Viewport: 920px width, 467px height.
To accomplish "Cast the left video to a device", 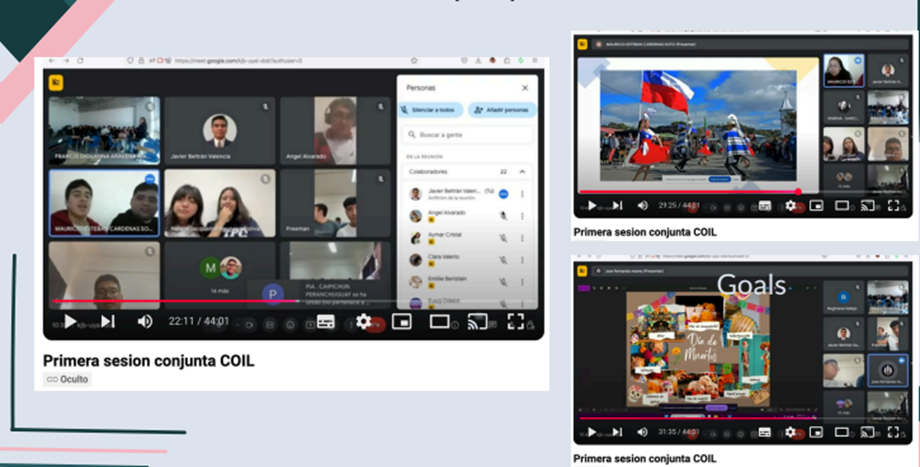I will pos(478,322).
